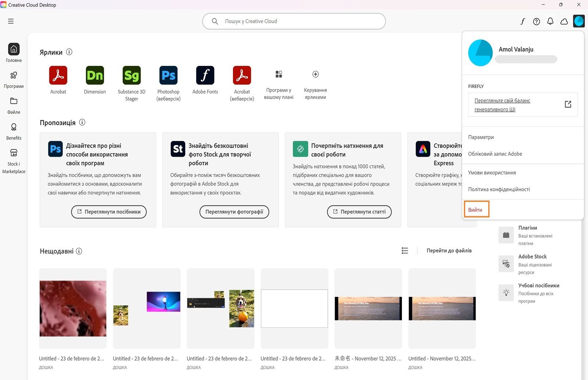This screenshot has height=380, width=588.
Task: Open the red abstract texture thumbnail
Action: (73, 309)
